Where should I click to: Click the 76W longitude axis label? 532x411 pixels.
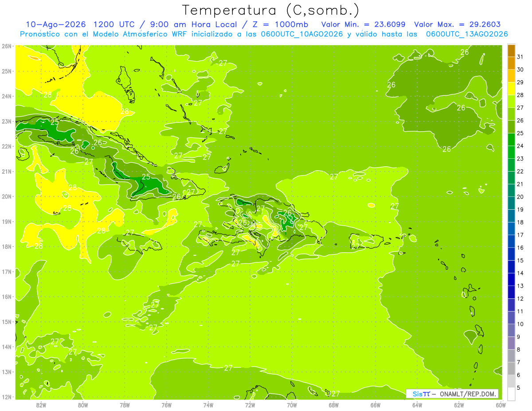tap(167, 405)
